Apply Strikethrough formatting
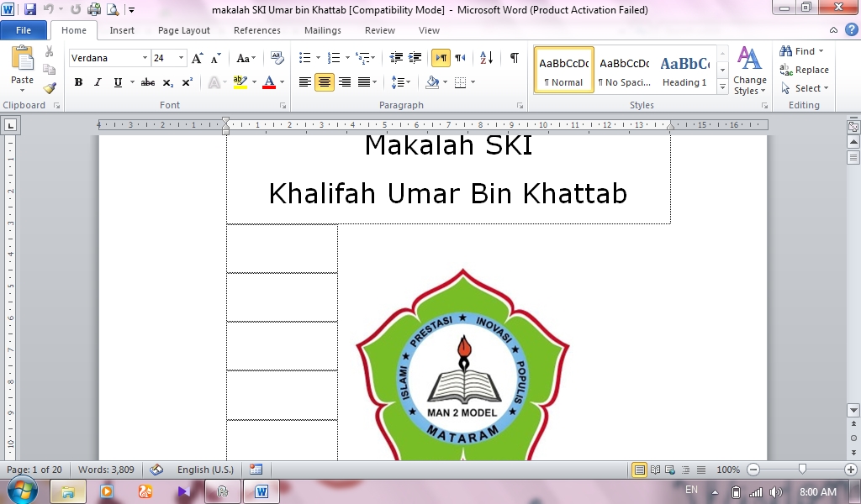Screen dimensions: 861x504 [x=148, y=82]
